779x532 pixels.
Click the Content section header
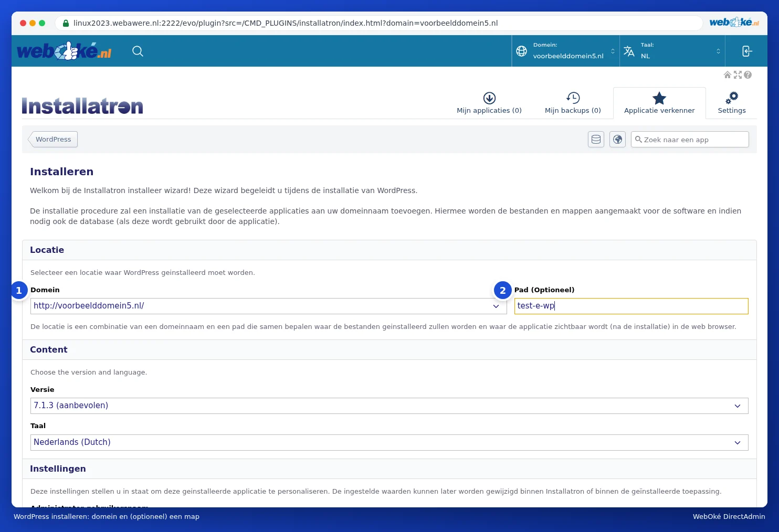pos(389,350)
